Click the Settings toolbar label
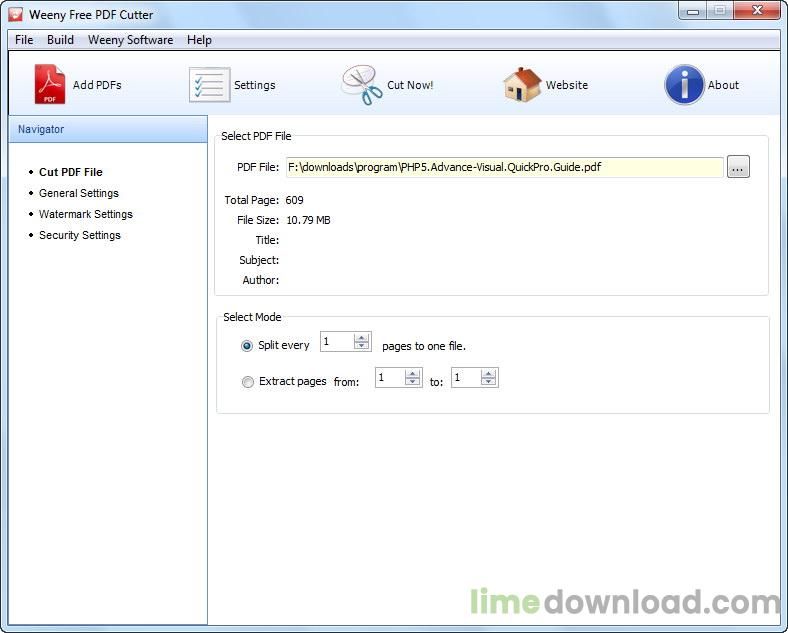788x633 pixels. click(255, 85)
